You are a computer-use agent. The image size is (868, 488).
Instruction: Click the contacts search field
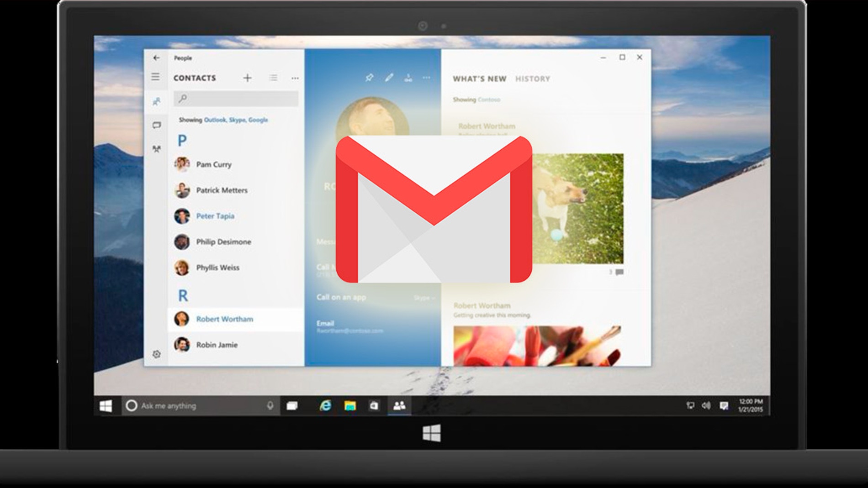tap(236, 99)
